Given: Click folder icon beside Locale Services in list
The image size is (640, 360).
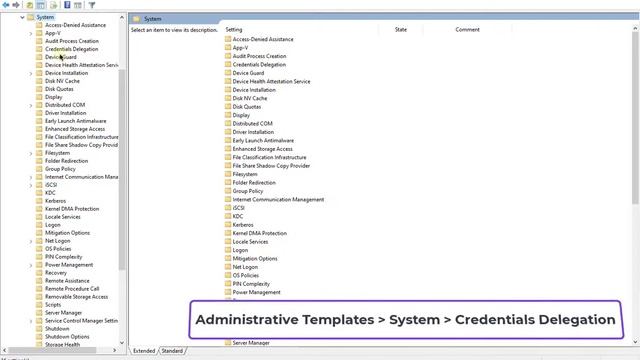Looking at the screenshot, I should 228,241.
